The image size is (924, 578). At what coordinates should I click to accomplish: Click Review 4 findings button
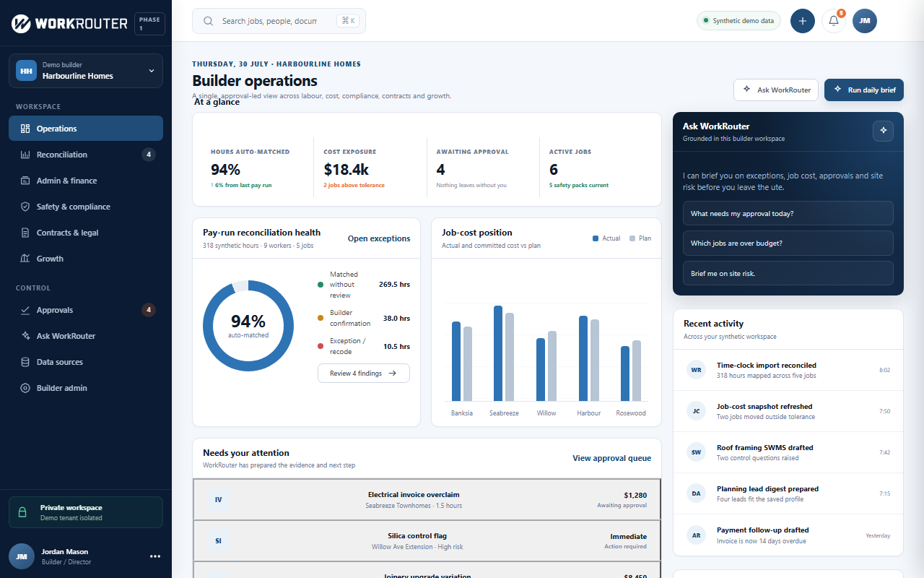pos(364,374)
